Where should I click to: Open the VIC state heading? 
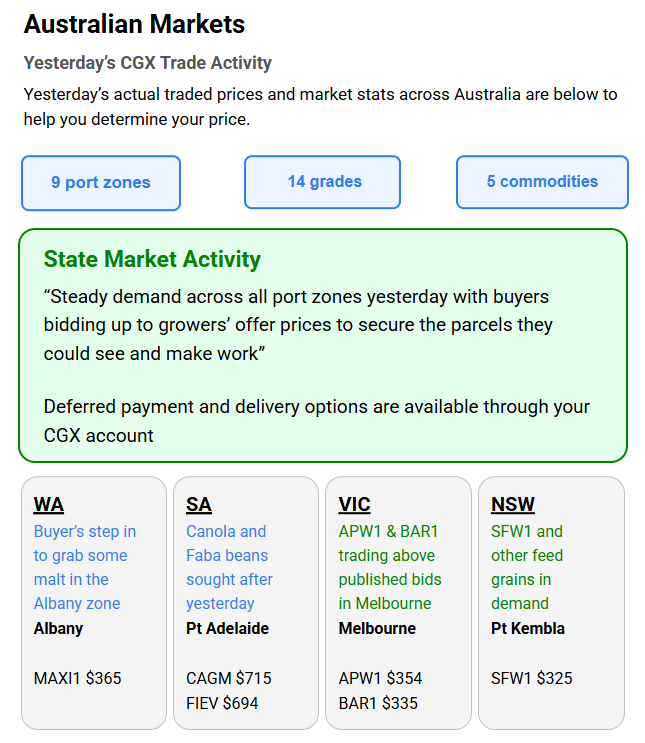[354, 505]
